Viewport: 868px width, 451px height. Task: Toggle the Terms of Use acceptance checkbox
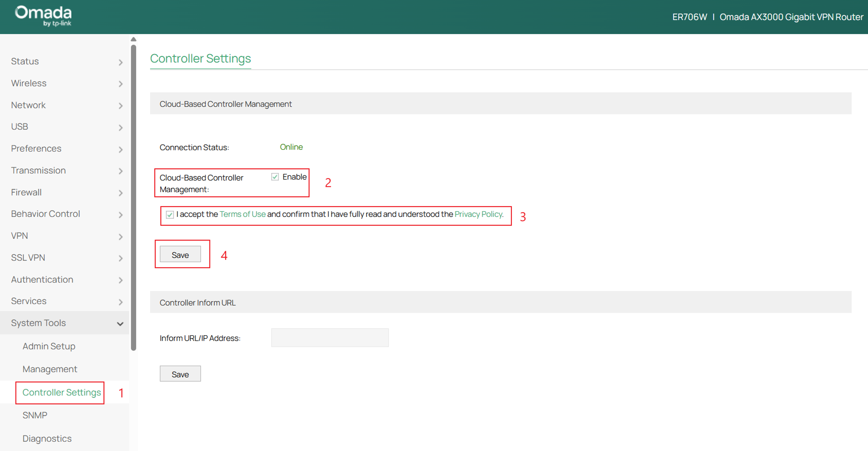170,215
